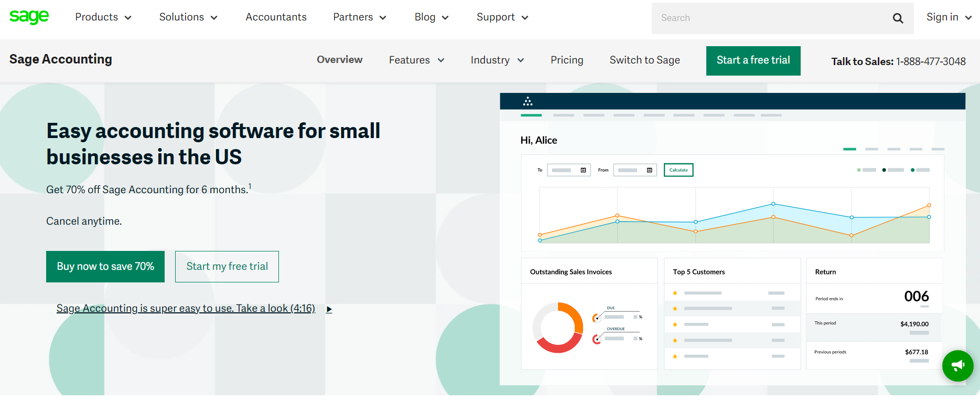Open the Sign in dropdown
The height and width of the screenshot is (400, 980).
tap(949, 17)
